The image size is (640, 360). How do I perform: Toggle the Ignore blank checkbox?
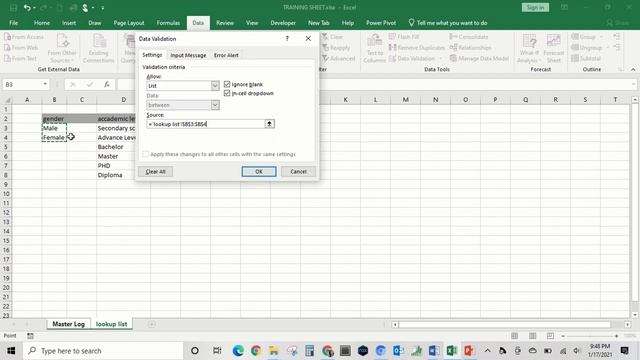pos(227,84)
